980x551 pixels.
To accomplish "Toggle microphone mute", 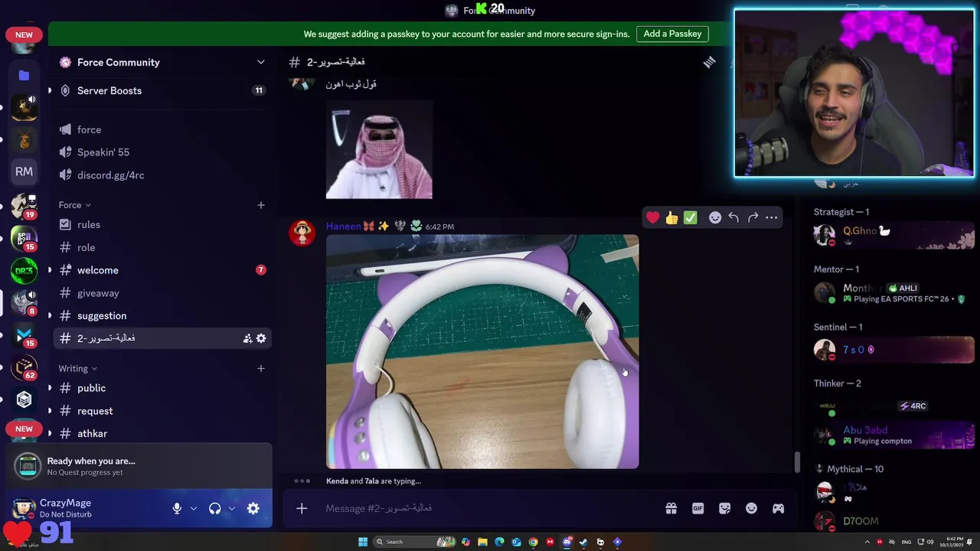I will tap(177, 508).
